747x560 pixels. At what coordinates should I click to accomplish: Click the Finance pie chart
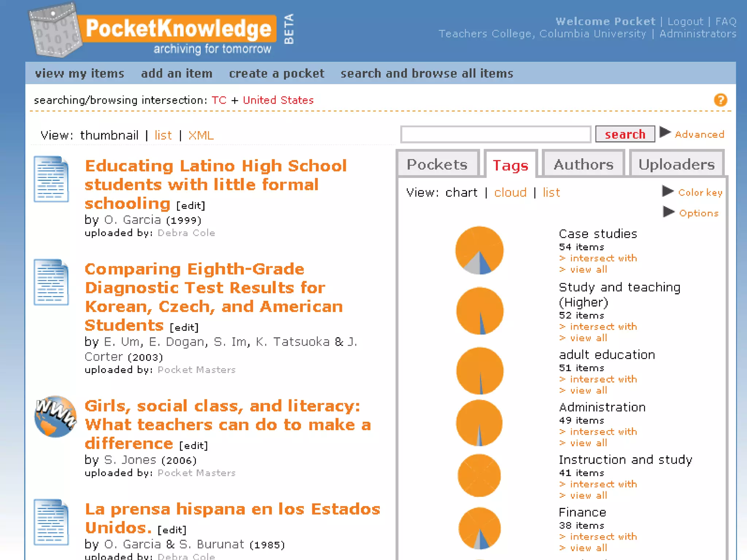click(x=479, y=528)
